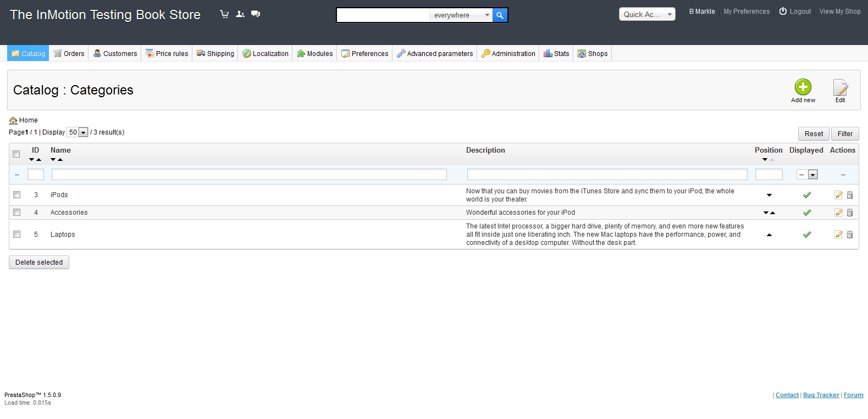The height and width of the screenshot is (419, 868).
Task: Move Accessories position down
Action: click(766, 213)
